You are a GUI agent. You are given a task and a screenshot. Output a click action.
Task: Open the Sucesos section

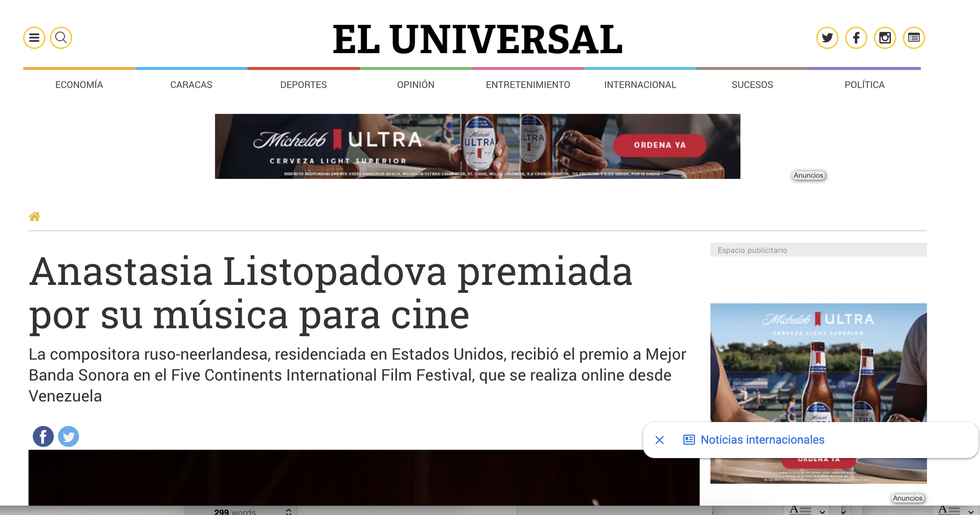click(x=752, y=85)
